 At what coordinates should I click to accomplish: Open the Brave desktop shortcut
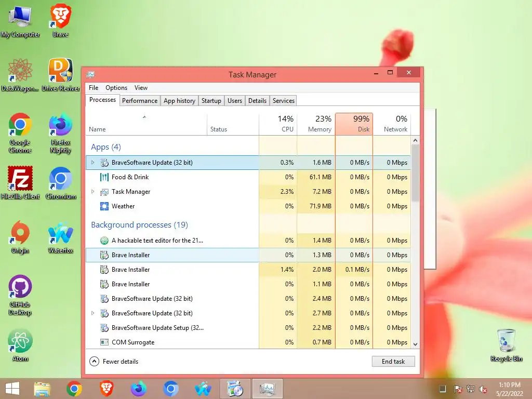(60, 20)
